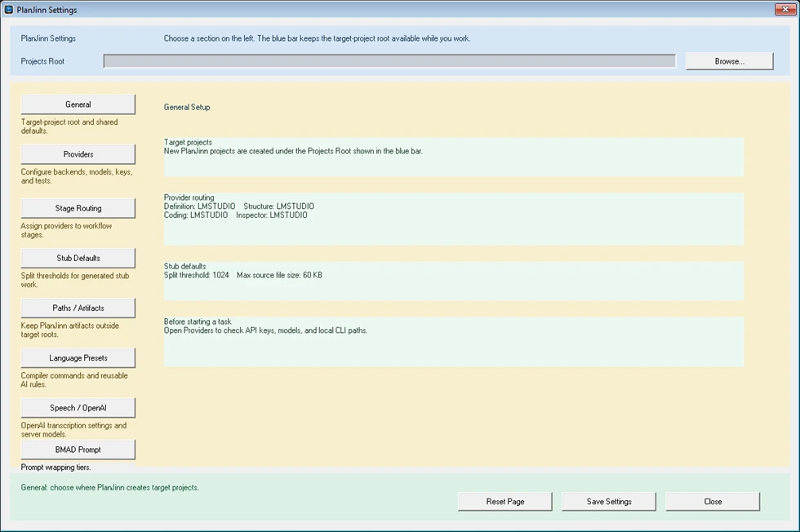The image size is (800, 532).
Task: Open Language Presets section
Action: tap(78, 358)
